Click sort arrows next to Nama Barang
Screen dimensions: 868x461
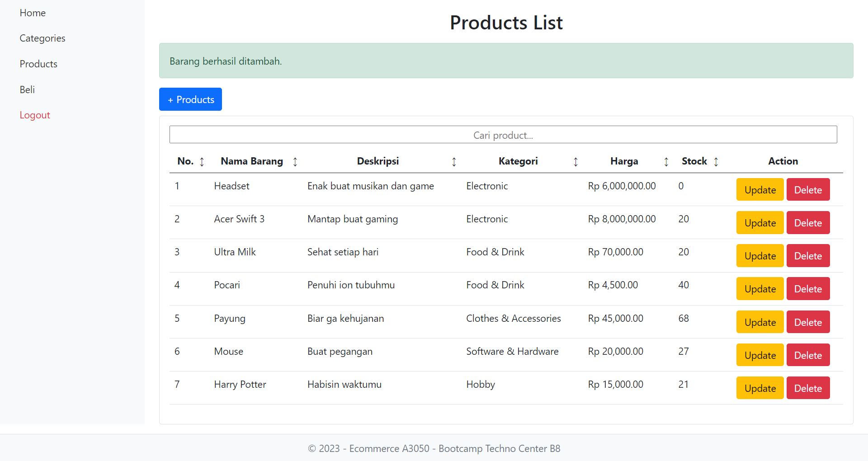point(295,162)
